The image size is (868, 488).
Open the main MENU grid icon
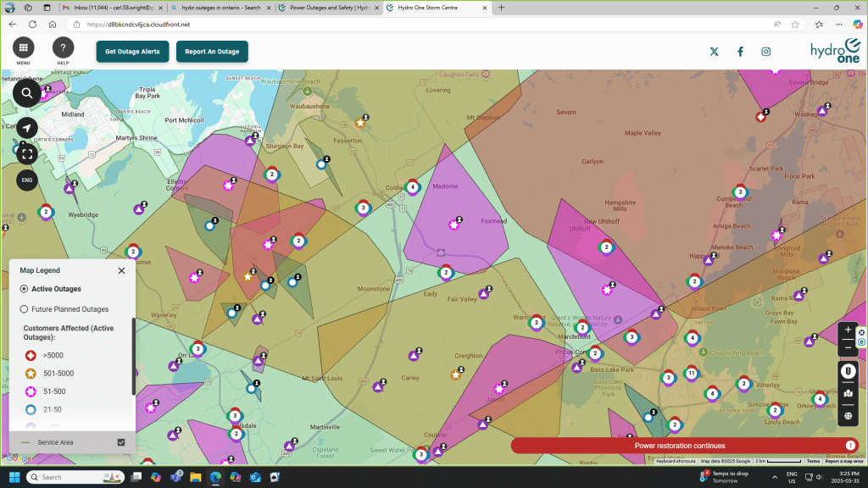pyautogui.click(x=23, y=48)
